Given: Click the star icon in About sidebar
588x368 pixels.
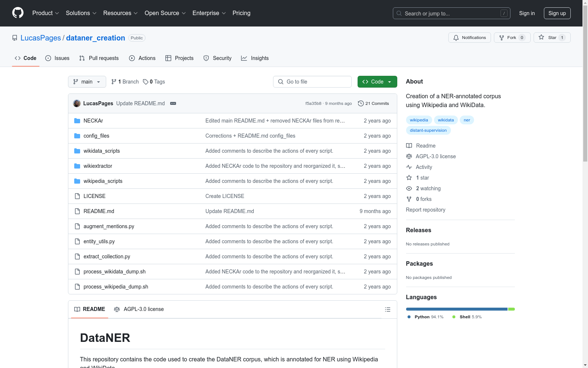Looking at the screenshot, I should tap(409, 178).
